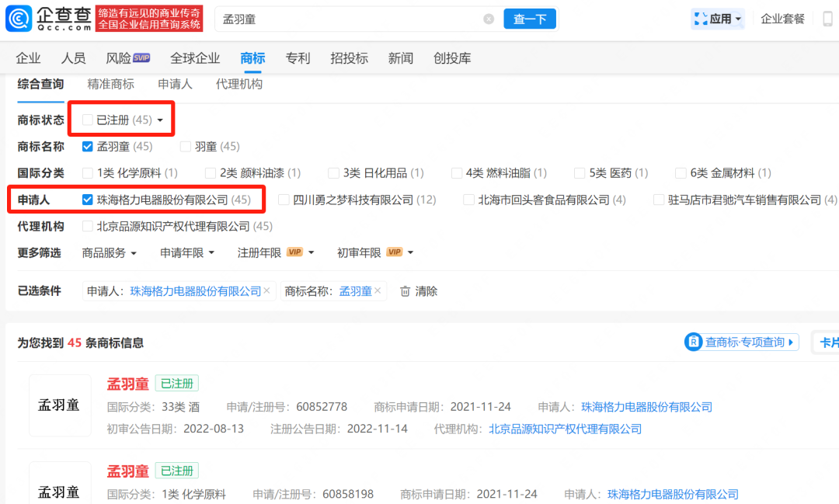The width and height of the screenshot is (839, 504).
Task: Check the 3类 日化用品 category checkbox
Action: coord(333,173)
